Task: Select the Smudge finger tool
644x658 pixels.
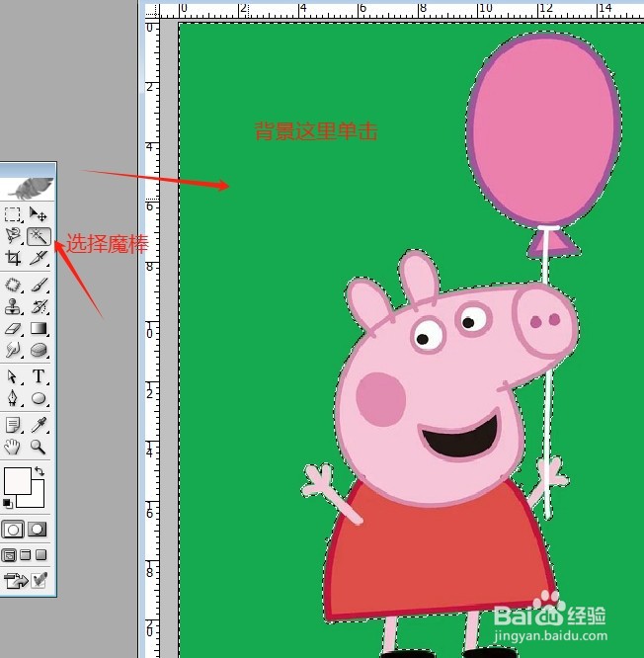Action: point(13,350)
